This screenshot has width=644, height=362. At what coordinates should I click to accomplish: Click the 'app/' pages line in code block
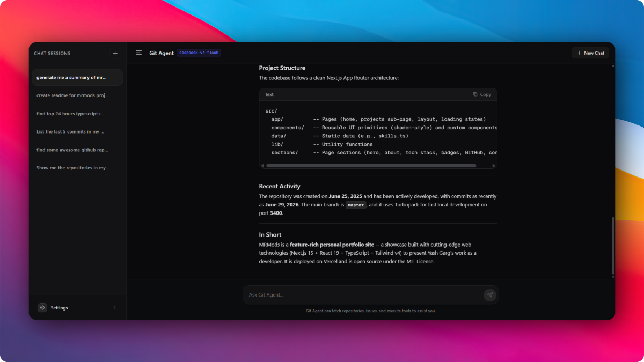[378, 119]
